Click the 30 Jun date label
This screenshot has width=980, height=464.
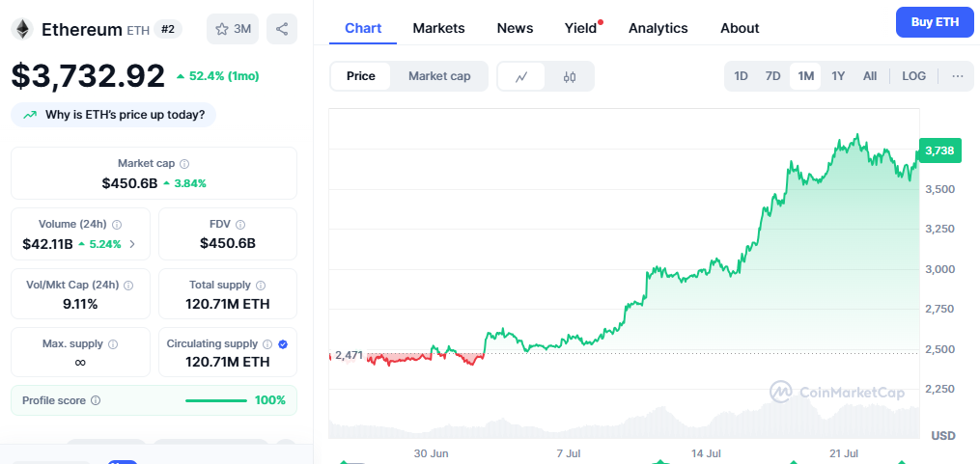(431, 452)
